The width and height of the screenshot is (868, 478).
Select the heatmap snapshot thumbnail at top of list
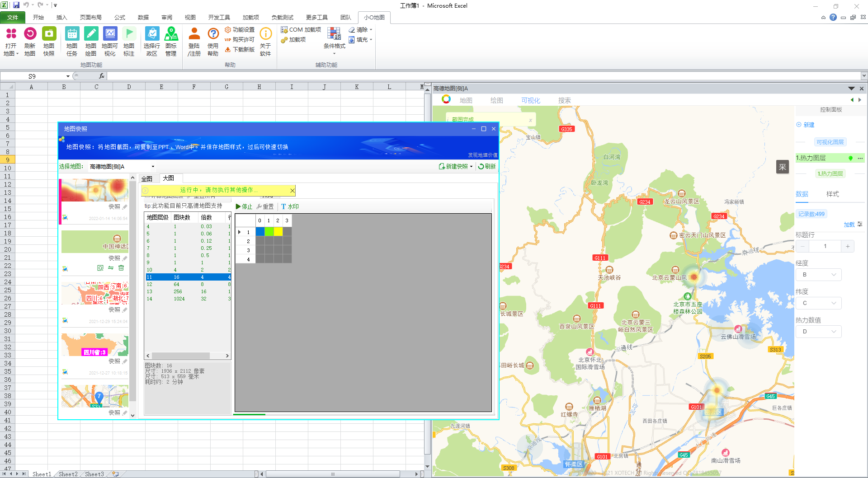tap(94, 190)
